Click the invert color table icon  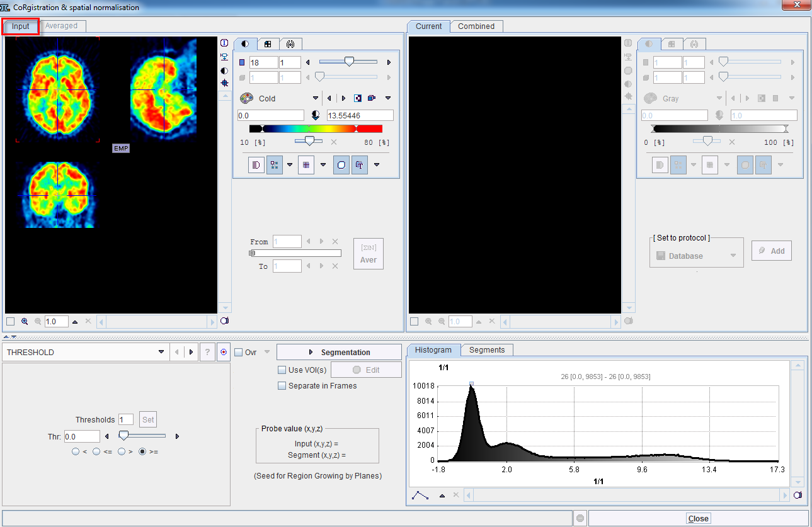pos(358,98)
